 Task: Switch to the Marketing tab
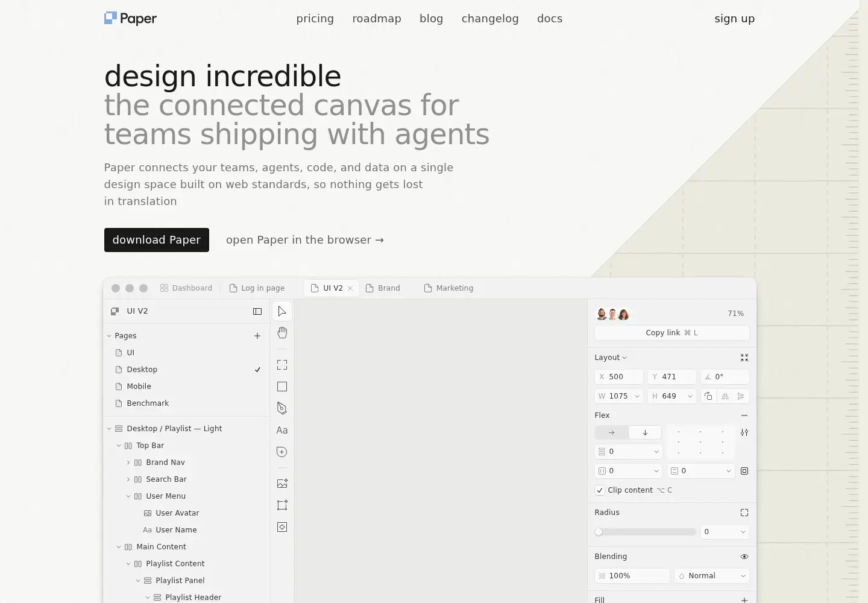[x=449, y=288]
